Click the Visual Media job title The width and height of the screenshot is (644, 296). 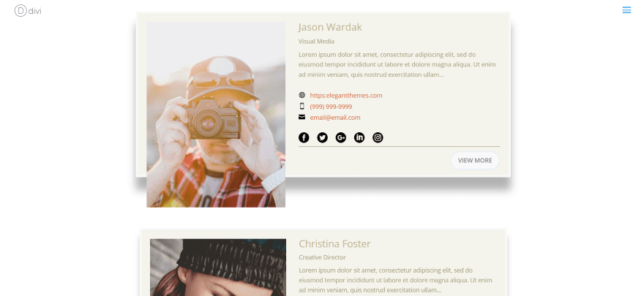pos(316,42)
